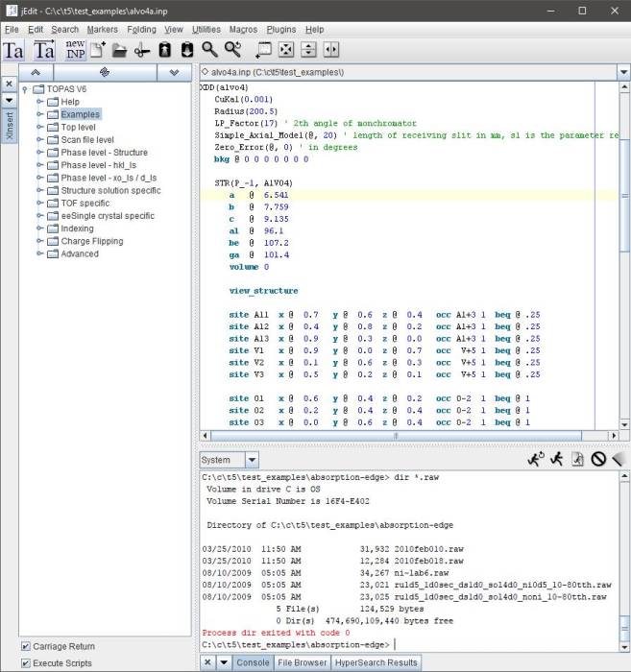Viewport: 631px width, 672px height.
Task: Click the text editor horizontal scrollbar
Action: (403, 436)
